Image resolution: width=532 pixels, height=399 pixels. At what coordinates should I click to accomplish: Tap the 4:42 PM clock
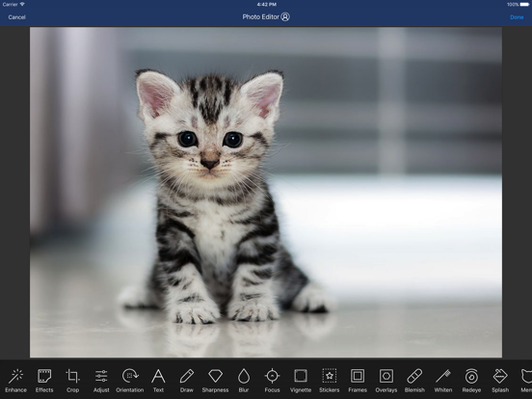click(266, 5)
